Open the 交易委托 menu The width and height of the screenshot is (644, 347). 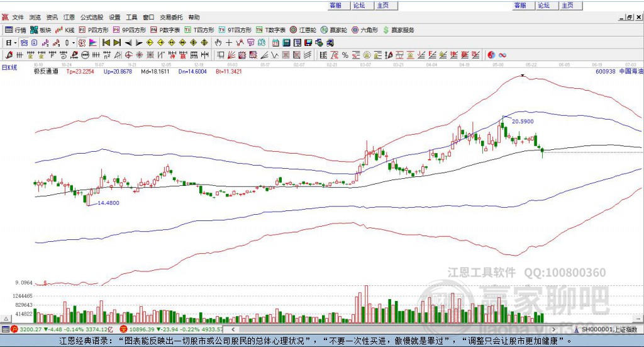coord(171,17)
